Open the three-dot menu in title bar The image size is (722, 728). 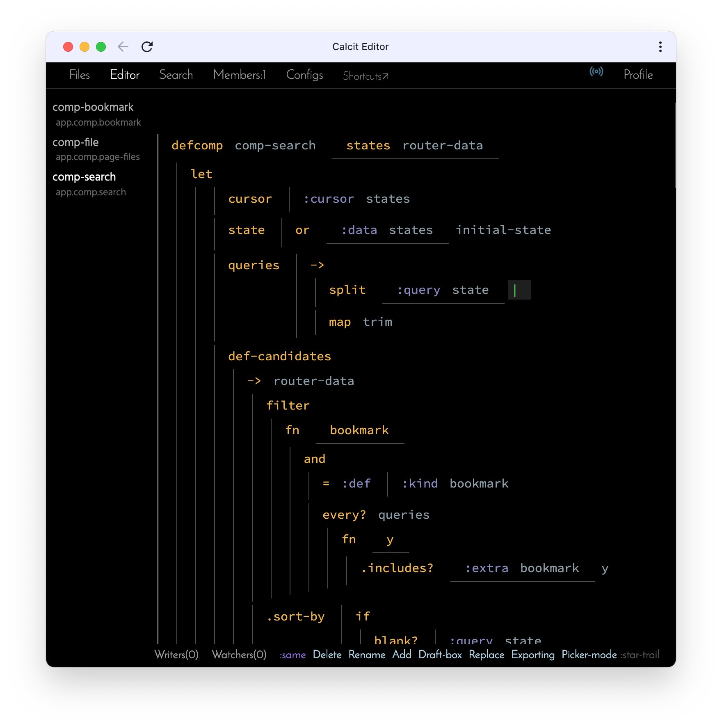pos(660,47)
